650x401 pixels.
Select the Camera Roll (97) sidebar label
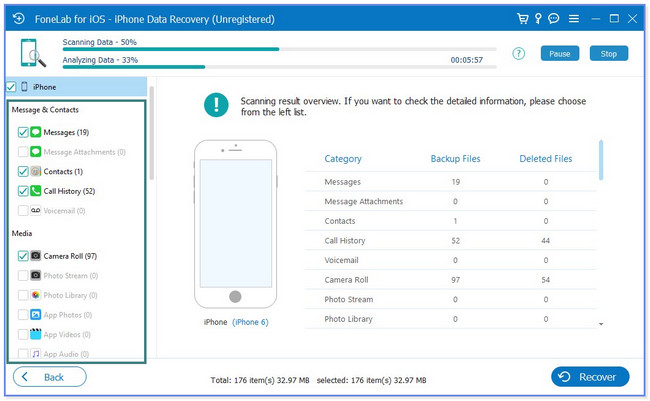(x=70, y=256)
